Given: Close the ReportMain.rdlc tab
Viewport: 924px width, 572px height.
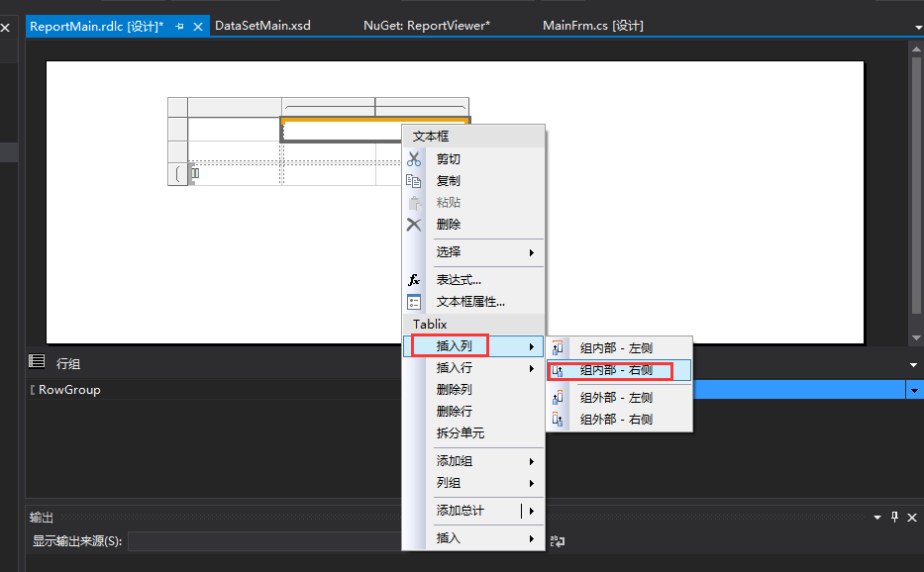Looking at the screenshot, I should pos(198,27).
